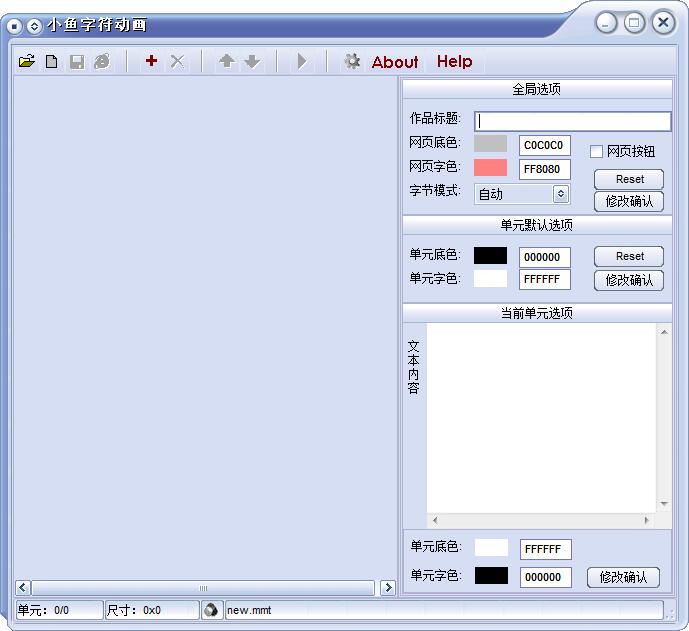This screenshot has width=689, height=631.
Task: Open the About menu item
Action: coord(395,62)
